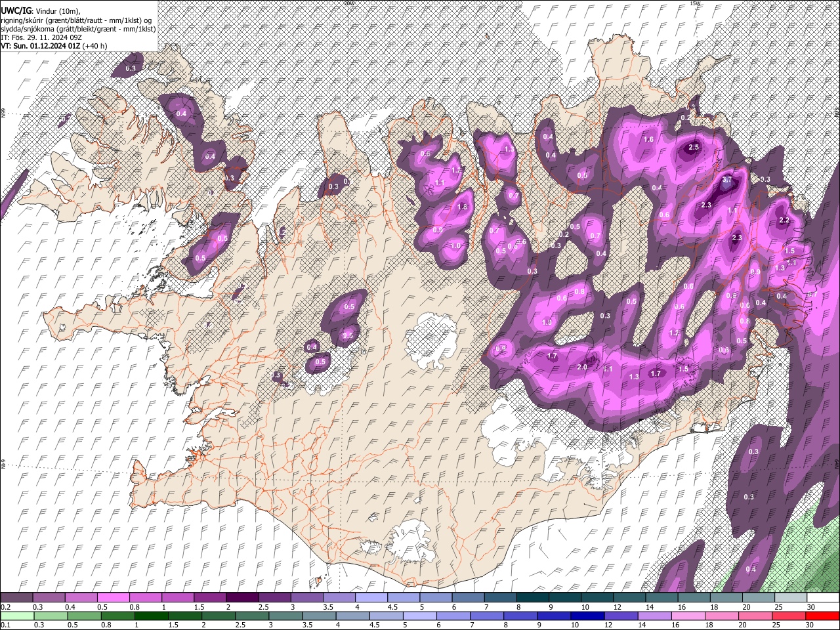840x630 pixels.
Task: Pick the palest green rain swatch between 0.1 and 0.3
Action: click(x=16, y=616)
